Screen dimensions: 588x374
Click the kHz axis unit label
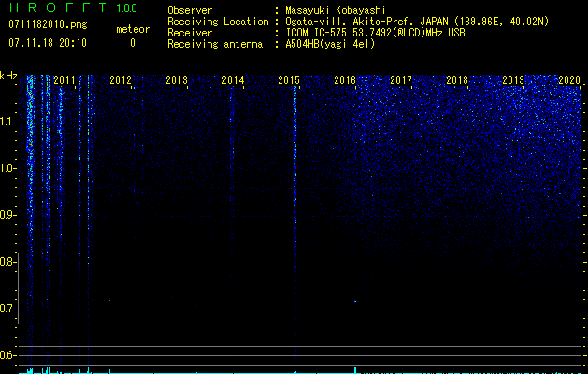[8, 76]
